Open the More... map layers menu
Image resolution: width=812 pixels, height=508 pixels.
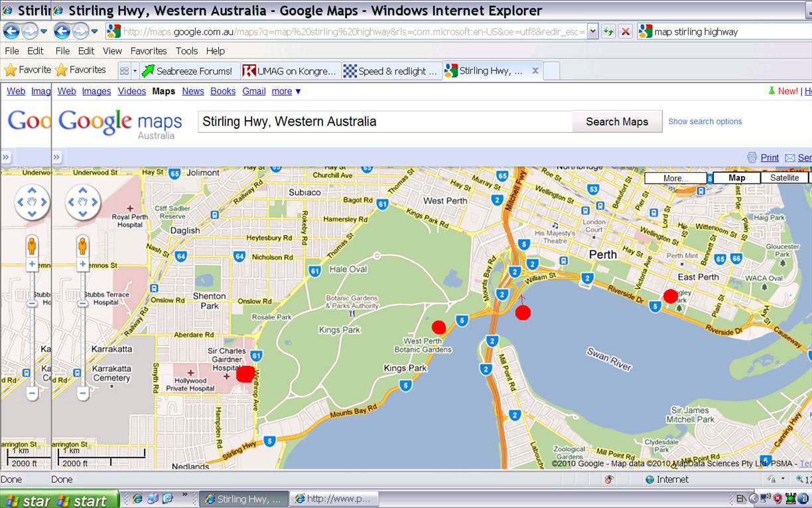(675, 178)
